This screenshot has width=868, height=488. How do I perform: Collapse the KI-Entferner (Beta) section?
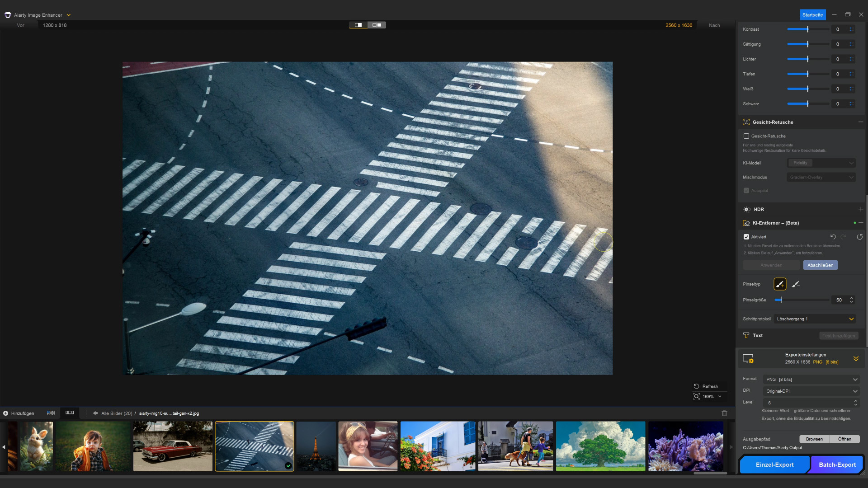click(861, 223)
